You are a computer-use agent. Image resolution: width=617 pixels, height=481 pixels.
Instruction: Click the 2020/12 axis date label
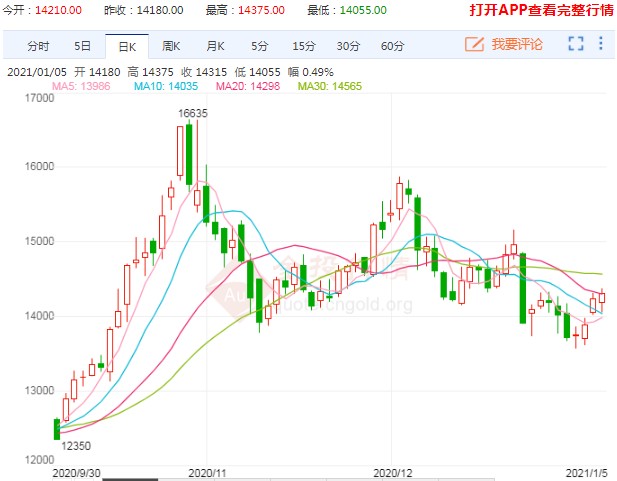point(392,473)
